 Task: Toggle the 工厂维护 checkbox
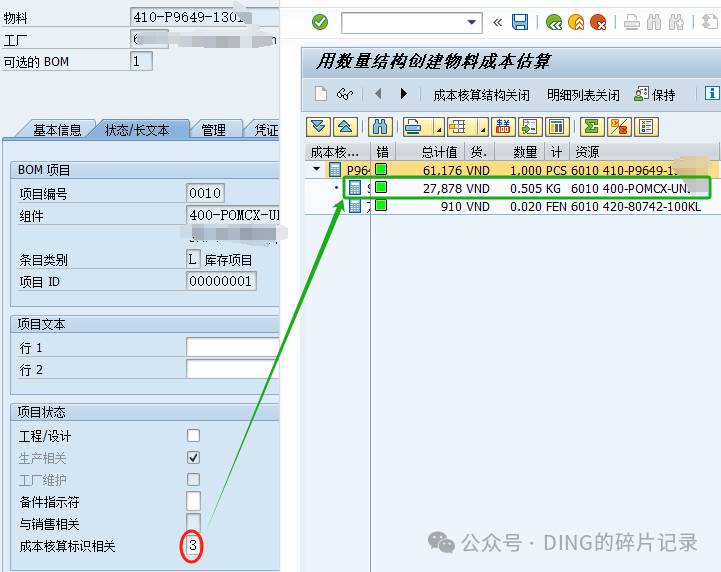194,480
